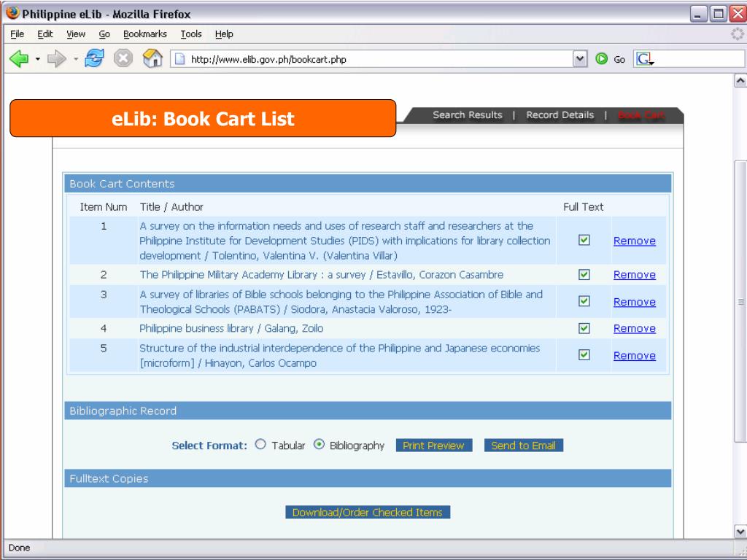This screenshot has width=747, height=560.
Task: Click the Print Preview button
Action: (x=434, y=446)
